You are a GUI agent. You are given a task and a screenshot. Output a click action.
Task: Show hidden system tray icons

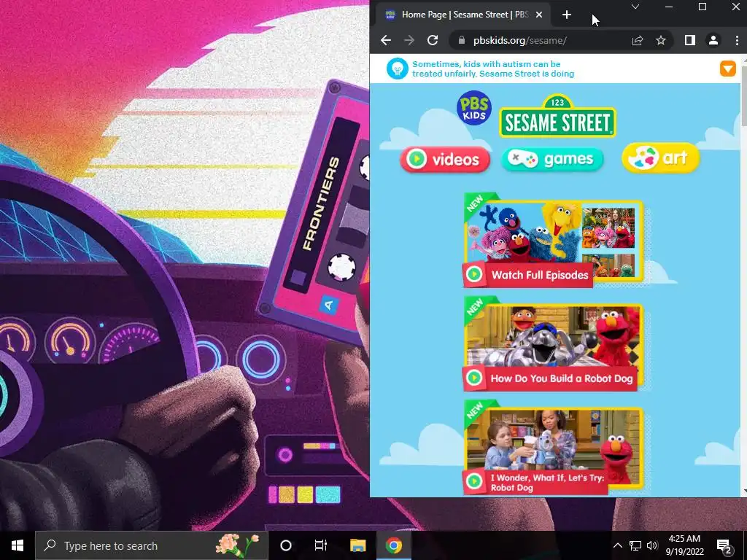(617, 545)
